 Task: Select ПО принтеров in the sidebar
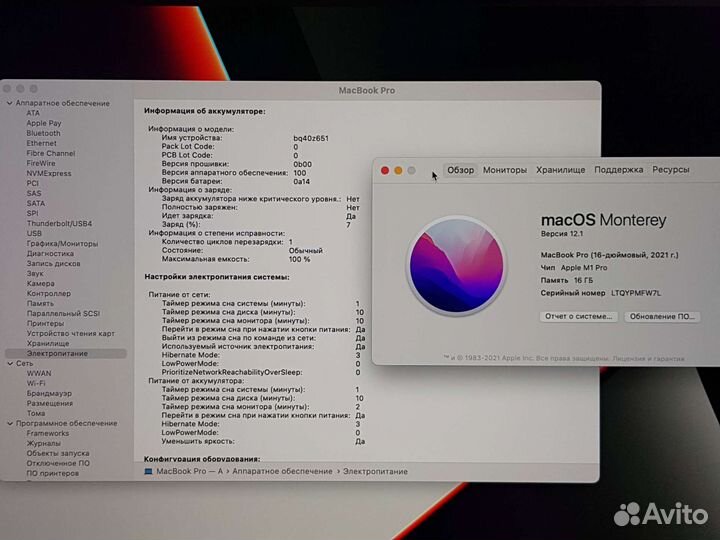point(52,473)
